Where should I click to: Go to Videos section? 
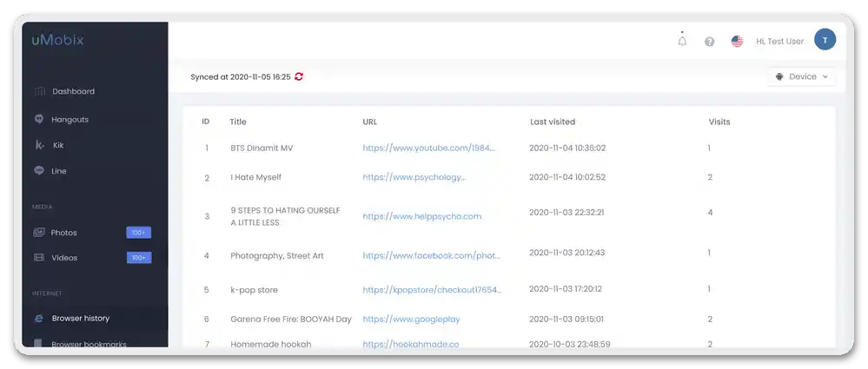click(x=65, y=258)
